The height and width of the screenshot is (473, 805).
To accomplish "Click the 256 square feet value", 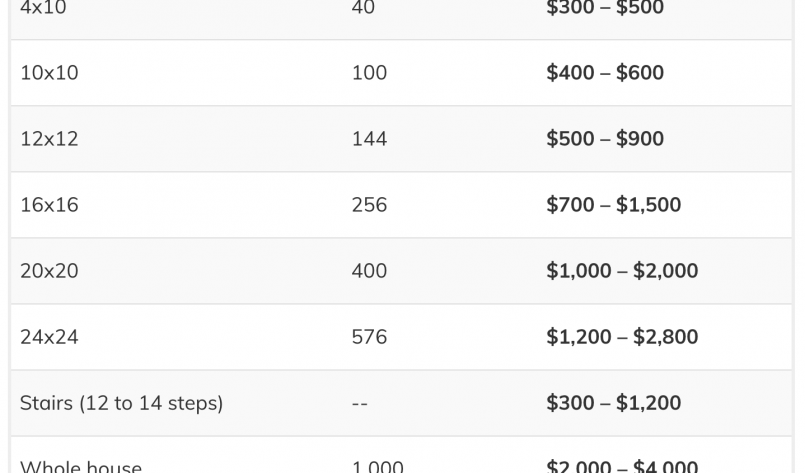I will click(369, 205).
